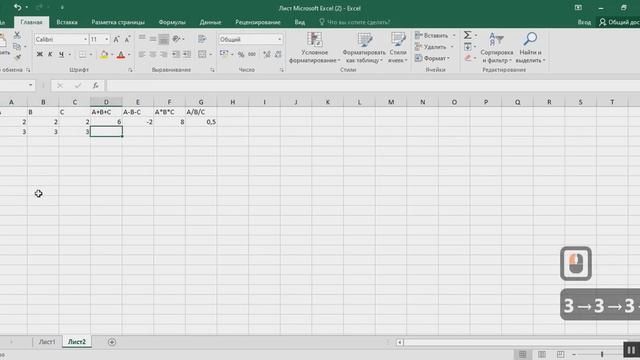Click the Clear eraser icon

click(x=468, y=58)
